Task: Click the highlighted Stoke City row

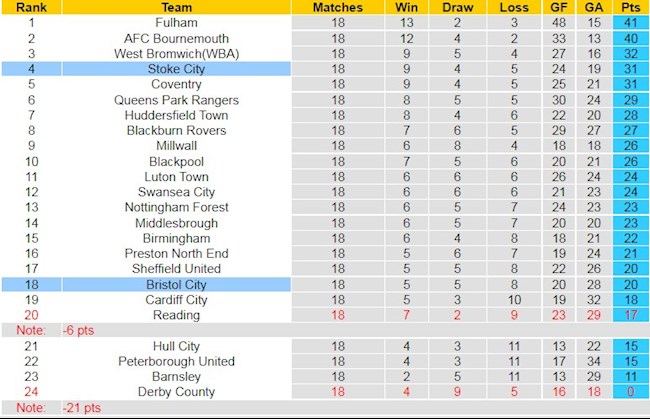Action: 177,69
